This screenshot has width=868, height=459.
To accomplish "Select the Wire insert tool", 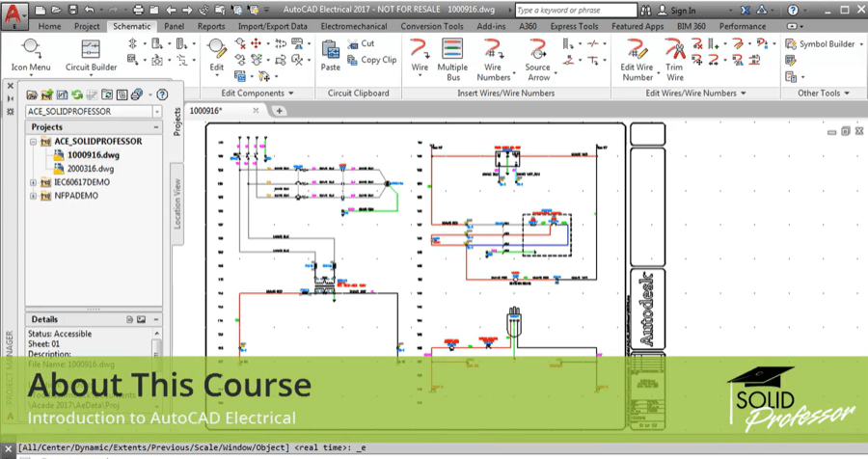I will [x=420, y=55].
